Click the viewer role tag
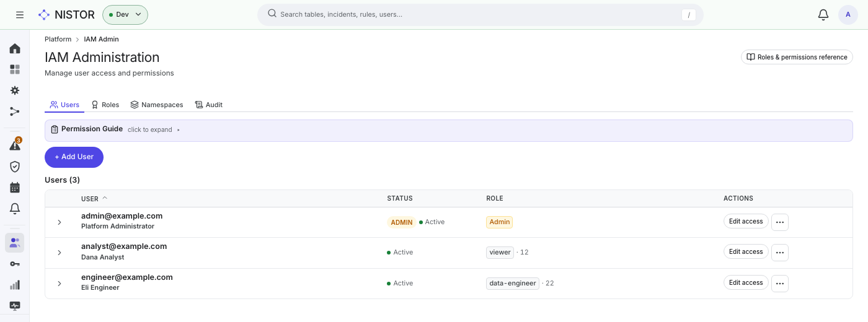The height and width of the screenshot is (322, 868). point(500,252)
